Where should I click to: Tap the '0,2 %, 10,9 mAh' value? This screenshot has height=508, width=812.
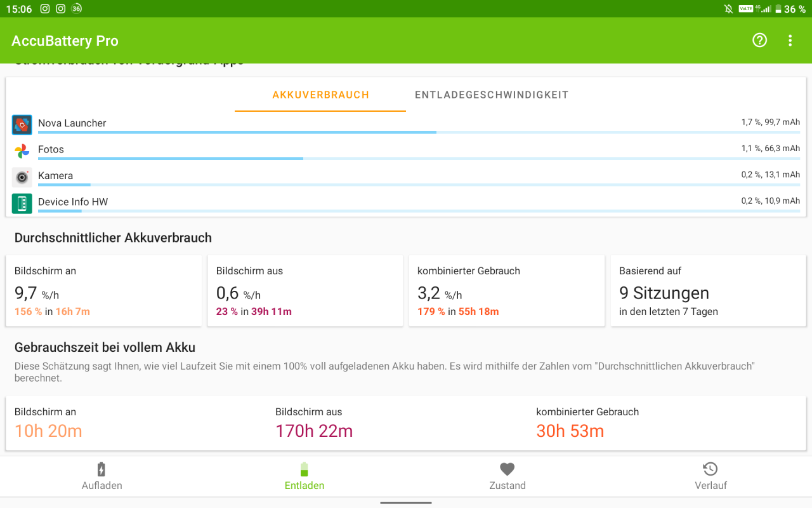(x=770, y=201)
